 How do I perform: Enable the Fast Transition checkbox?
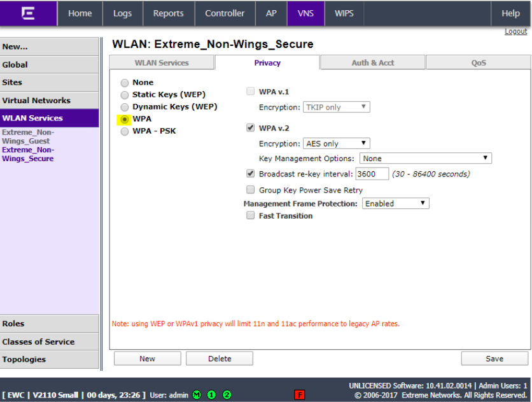[x=250, y=215]
